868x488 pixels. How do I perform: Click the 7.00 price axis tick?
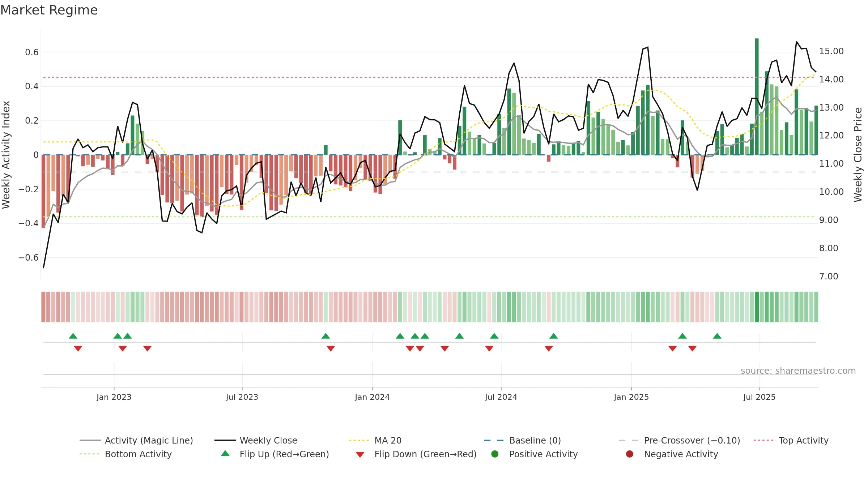point(829,277)
